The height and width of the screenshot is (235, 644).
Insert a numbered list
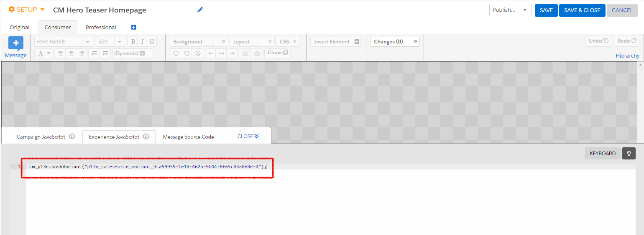[95, 53]
